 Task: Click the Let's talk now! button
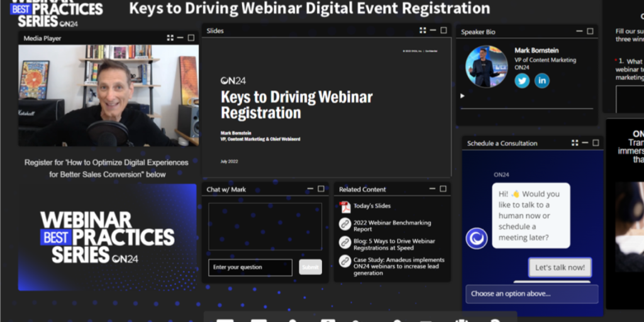[560, 267]
